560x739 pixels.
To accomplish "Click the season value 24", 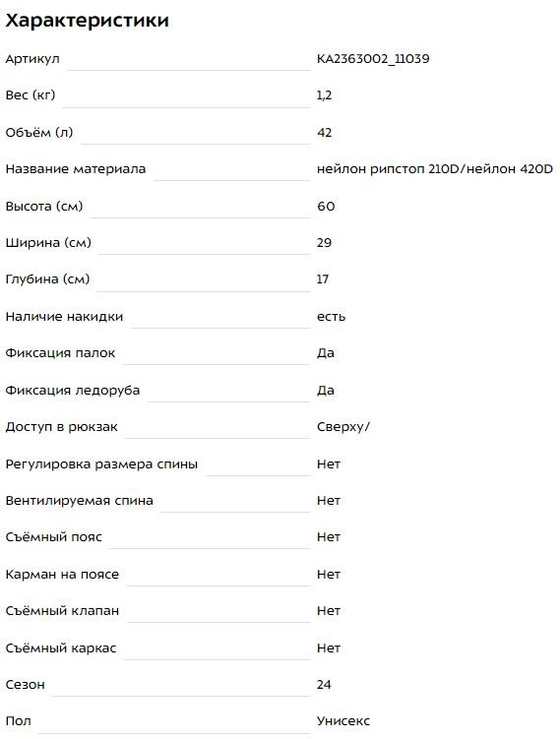I will click(324, 684).
